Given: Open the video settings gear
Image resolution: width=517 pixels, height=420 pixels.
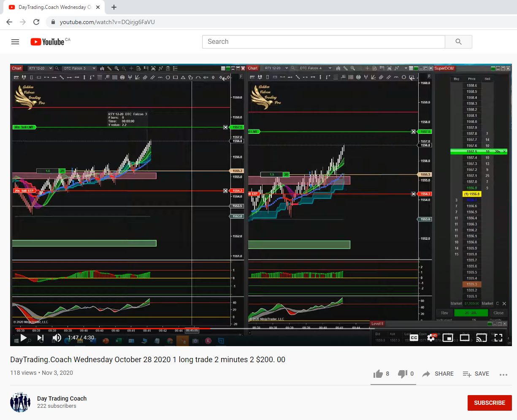Looking at the screenshot, I should point(431,338).
